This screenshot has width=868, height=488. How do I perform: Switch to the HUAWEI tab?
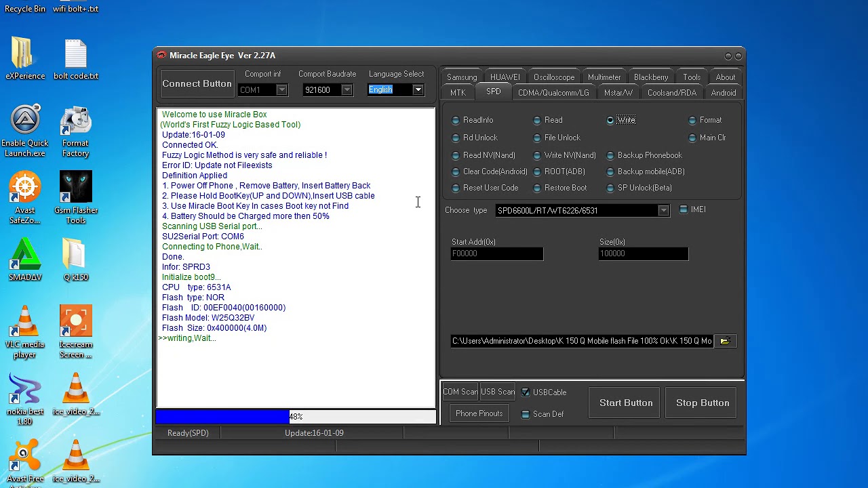505,77
